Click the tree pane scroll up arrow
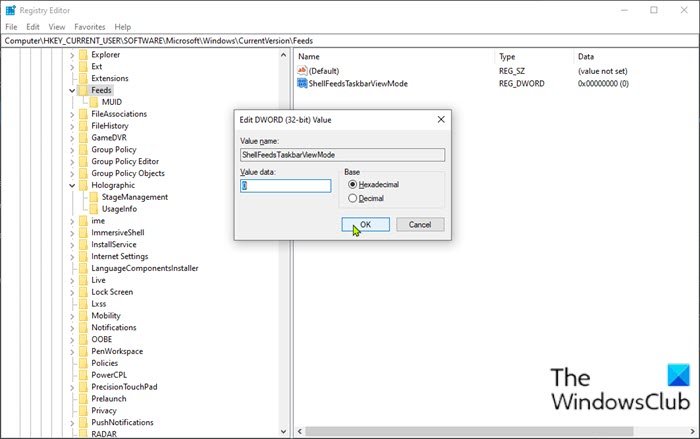The image size is (700, 439). click(283, 55)
